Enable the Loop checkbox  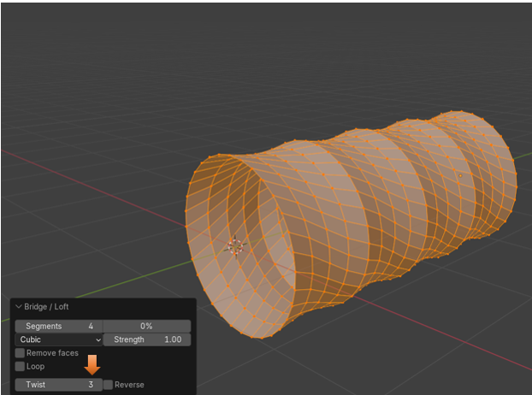(x=20, y=367)
